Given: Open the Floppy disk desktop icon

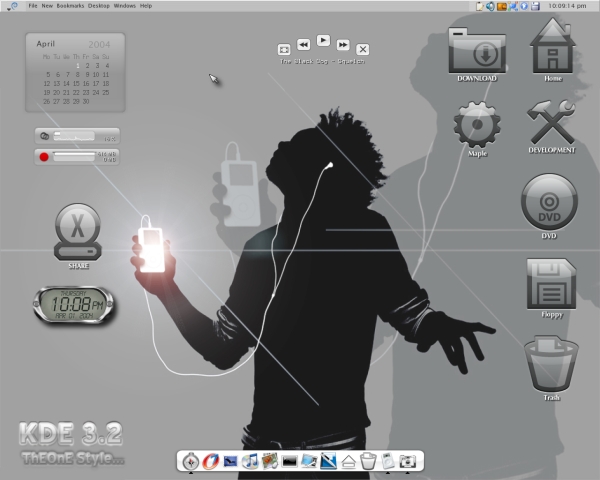Looking at the screenshot, I should point(551,284).
